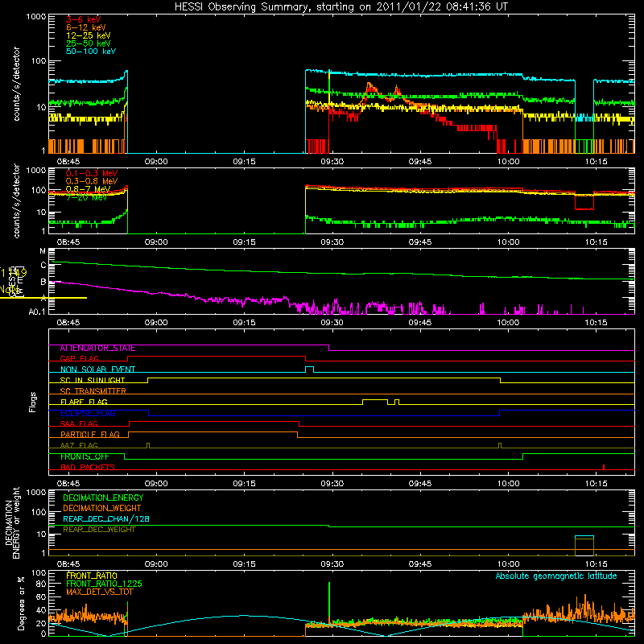Click the "09:45" tick under the Flags panel

pos(419,484)
